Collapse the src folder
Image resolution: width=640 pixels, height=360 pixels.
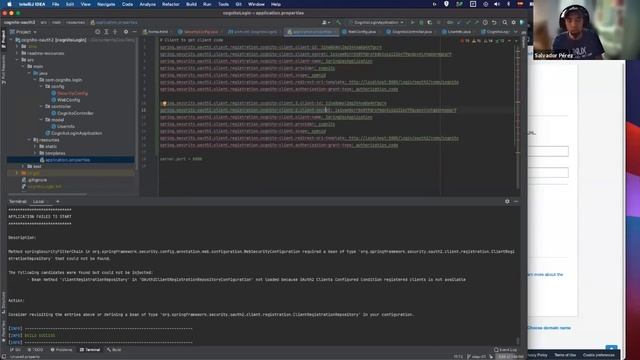click(x=18, y=60)
